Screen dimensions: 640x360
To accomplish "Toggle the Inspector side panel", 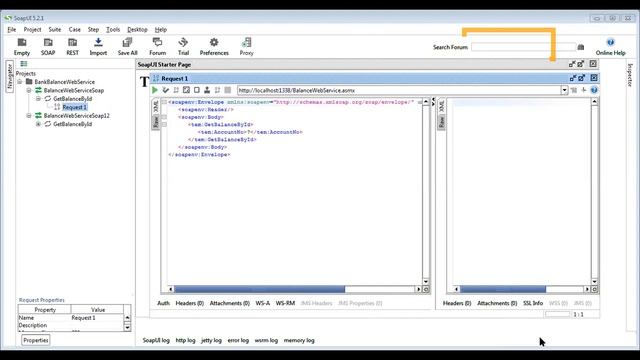I will pos(630,75).
